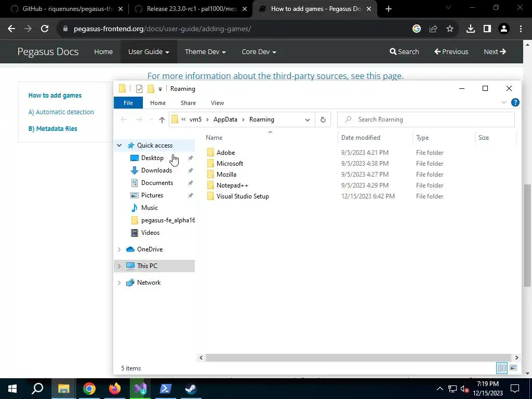
Task: Open the Adobe folder
Action: tap(225, 153)
